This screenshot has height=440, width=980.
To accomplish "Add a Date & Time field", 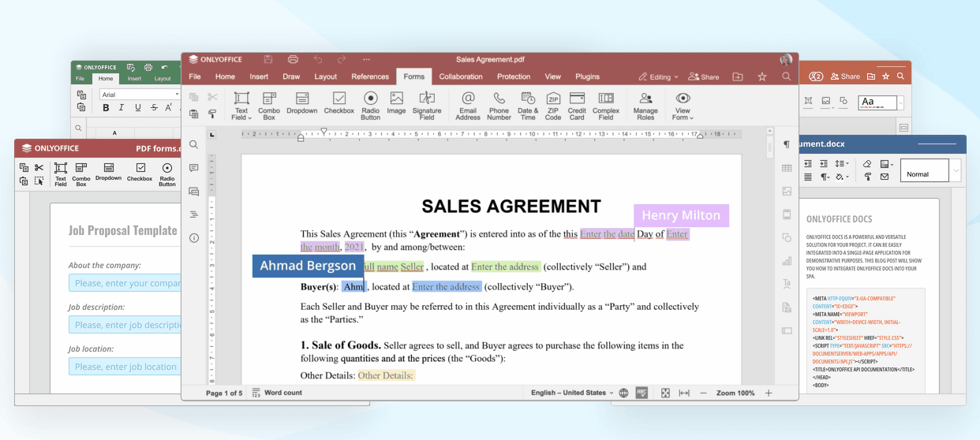I will [527, 106].
